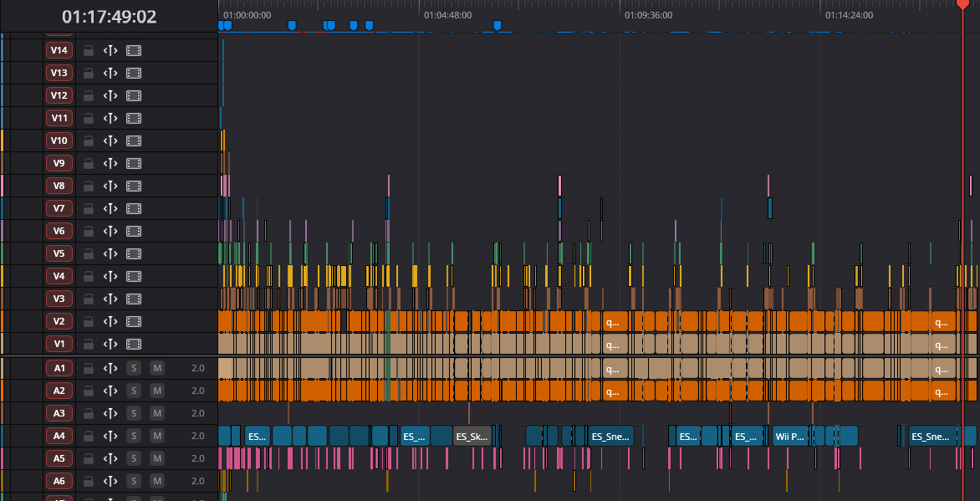Mute the A6 audio track

(157, 481)
